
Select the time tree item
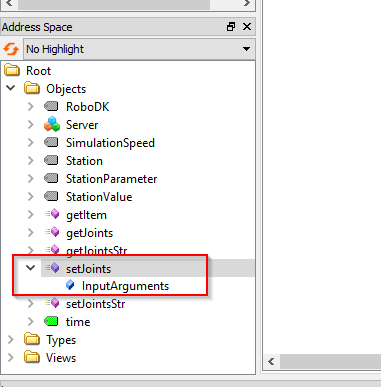coord(78,322)
